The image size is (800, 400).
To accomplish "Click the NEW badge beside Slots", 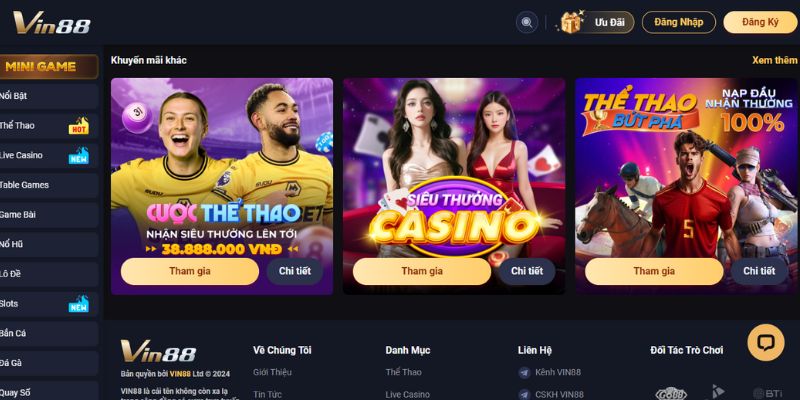I will 79,304.
